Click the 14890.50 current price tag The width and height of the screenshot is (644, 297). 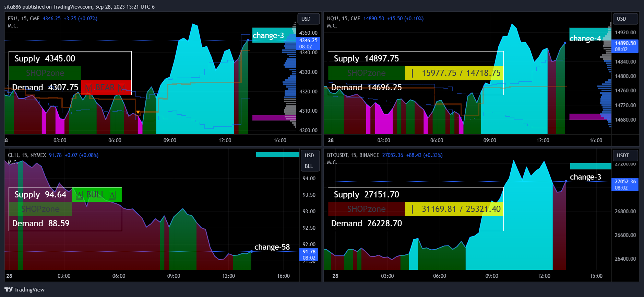coord(625,46)
